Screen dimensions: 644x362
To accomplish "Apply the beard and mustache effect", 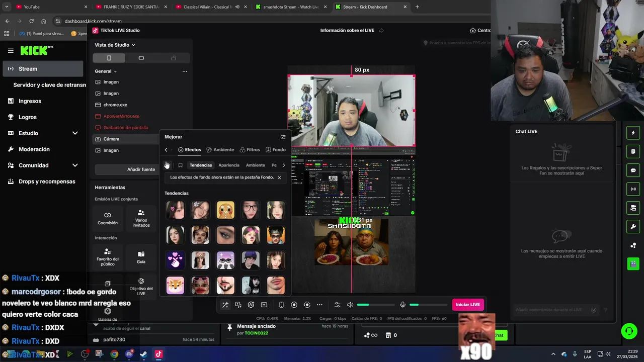I will pyautogui.click(x=225, y=285).
